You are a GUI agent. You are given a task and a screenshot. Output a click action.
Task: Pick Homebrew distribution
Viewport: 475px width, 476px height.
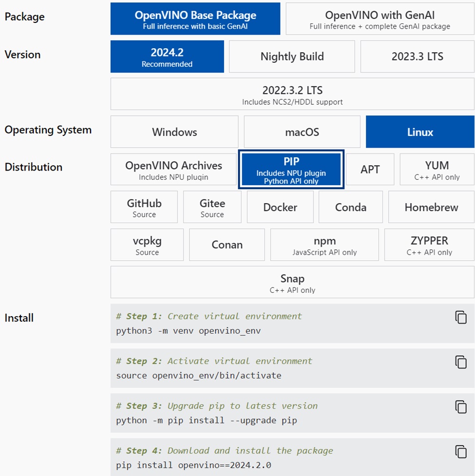tap(431, 207)
